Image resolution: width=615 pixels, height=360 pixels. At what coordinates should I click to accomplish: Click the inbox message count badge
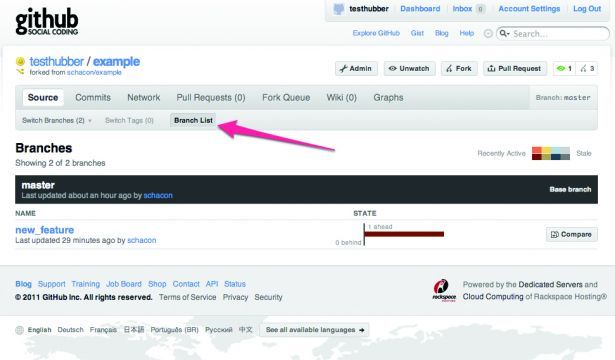point(480,9)
